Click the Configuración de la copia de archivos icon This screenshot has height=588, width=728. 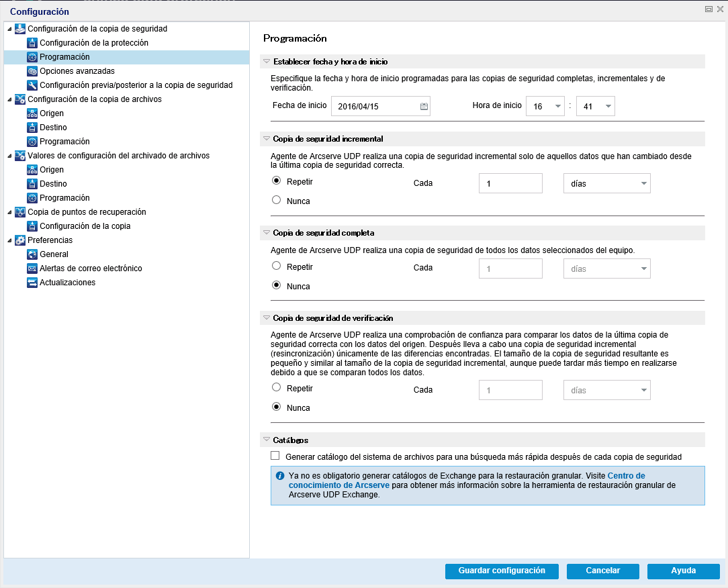coord(20,99)
